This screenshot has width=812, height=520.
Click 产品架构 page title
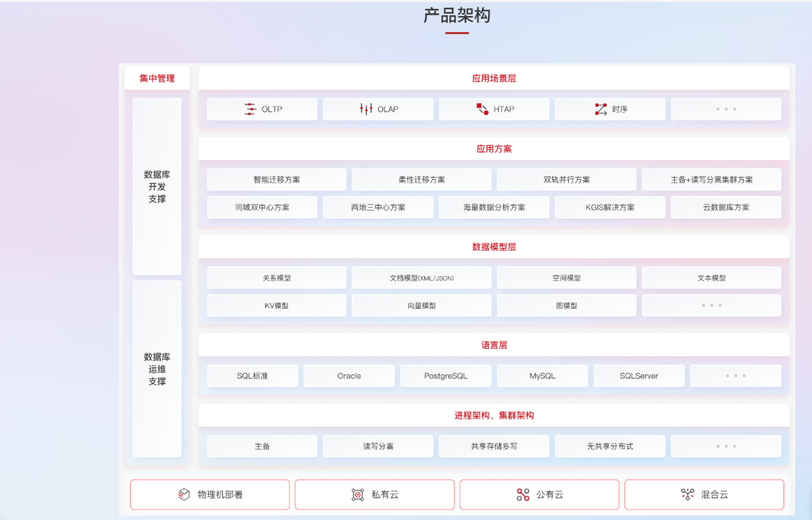[457, 15]
